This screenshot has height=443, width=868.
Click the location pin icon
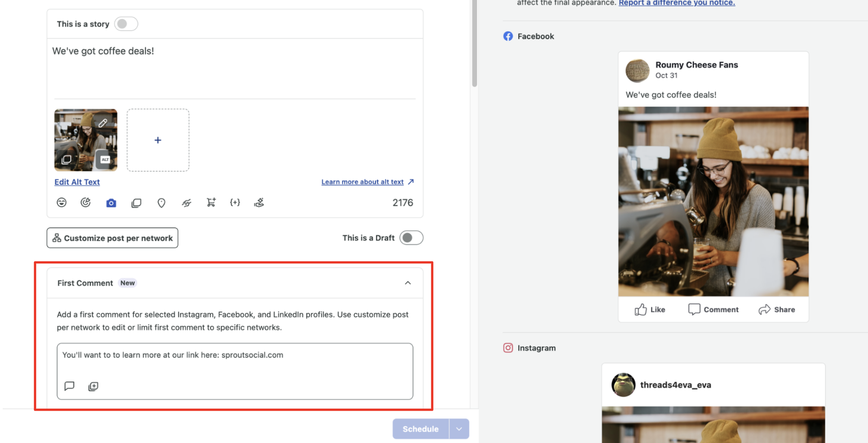click(161, 203)
